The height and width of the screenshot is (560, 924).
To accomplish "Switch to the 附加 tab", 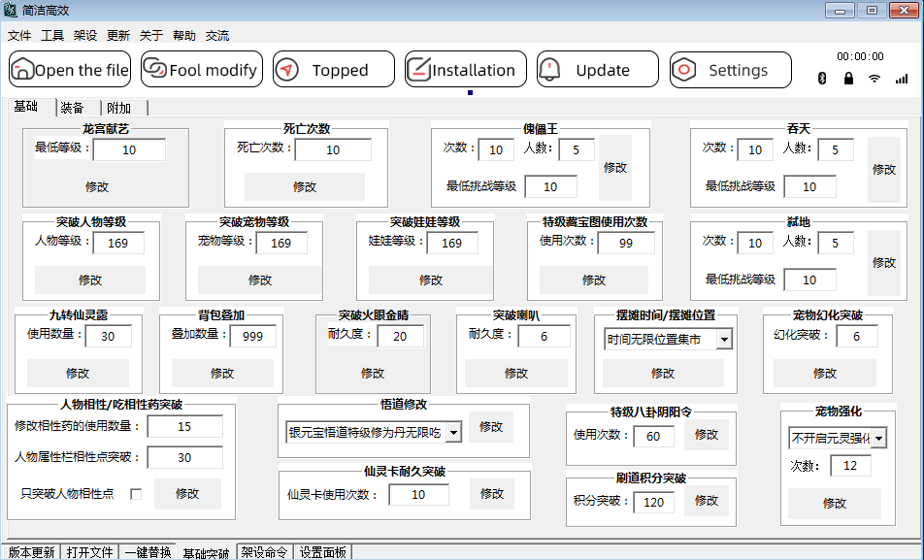I will 119,108.
